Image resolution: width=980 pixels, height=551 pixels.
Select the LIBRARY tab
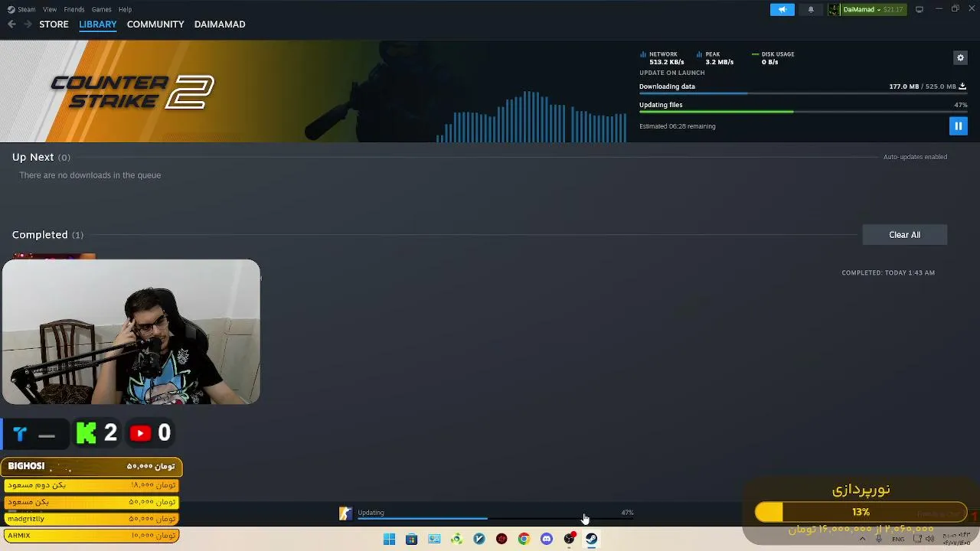coord(98,24)
